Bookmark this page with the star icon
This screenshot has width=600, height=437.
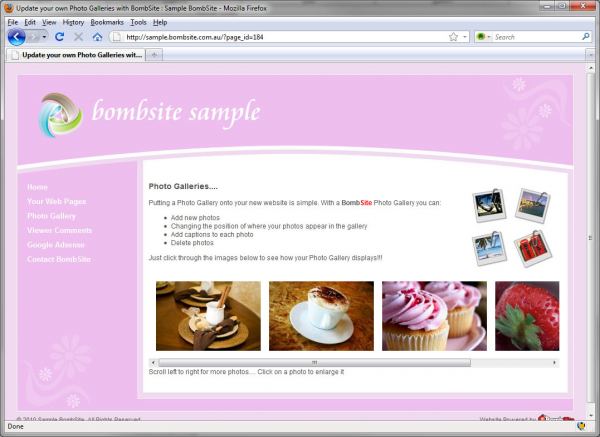[453, 37]
